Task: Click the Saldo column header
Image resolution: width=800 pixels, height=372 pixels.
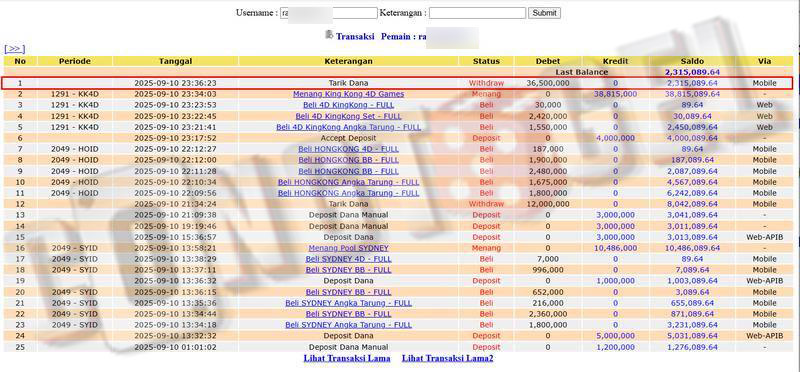Action: (x=692, y=61)
